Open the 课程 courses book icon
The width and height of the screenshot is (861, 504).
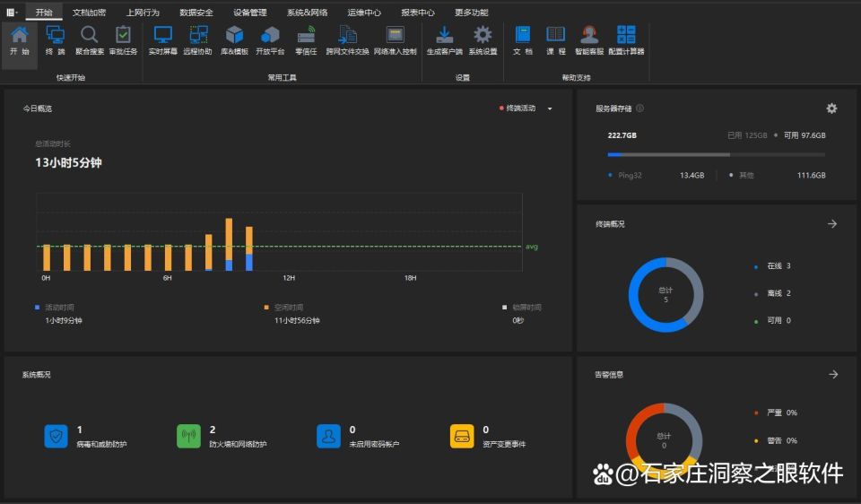(556, 35)
